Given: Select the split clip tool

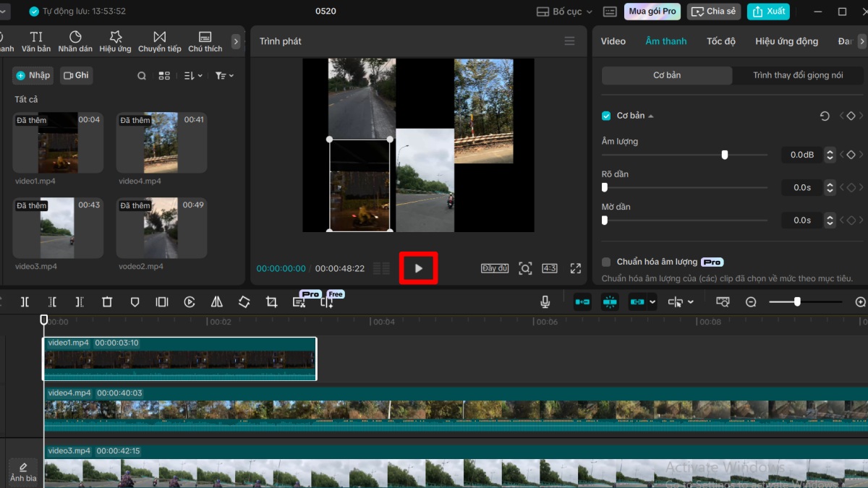Looking at the screenshot, I should click(25, 301).
